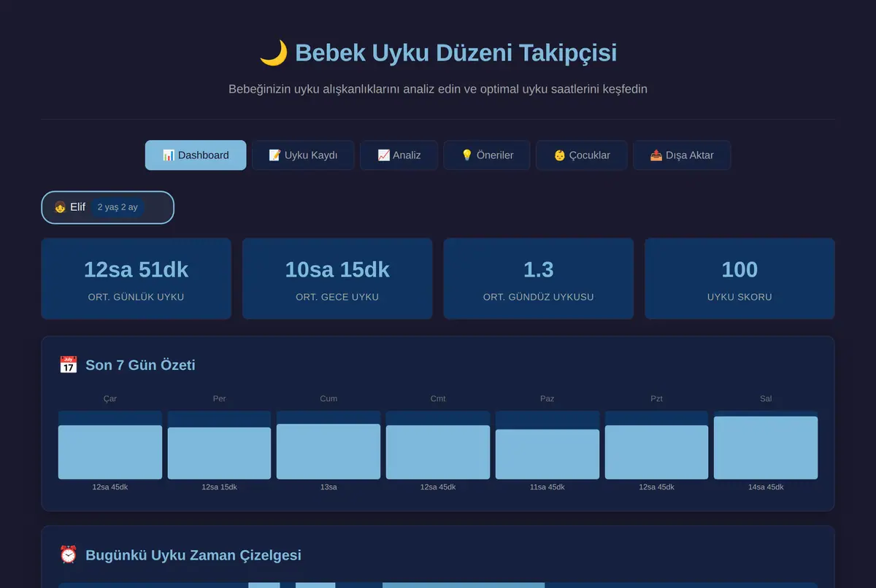
Task: Click the 1.3 daytime nap card
Action: click(539, 279)
